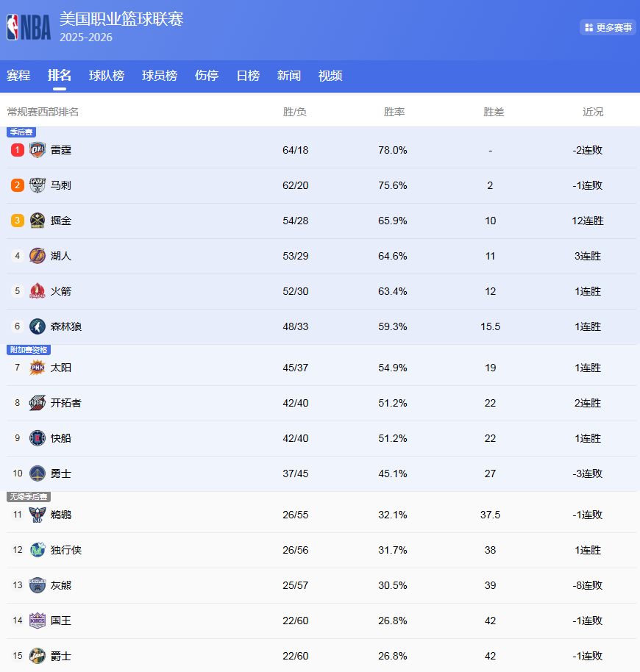The width and height of the screenshot is (640, 672).
Task: Click the Clippers (快船) team logo
Action: 38,438
